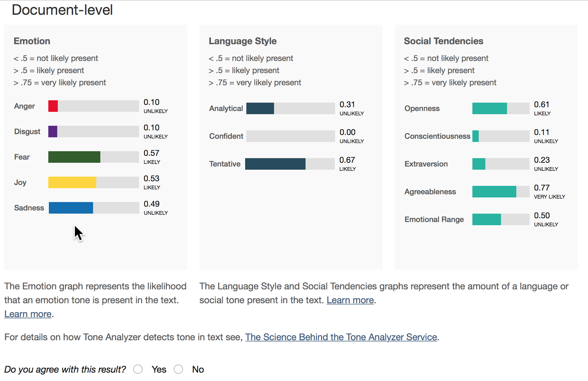Click the Social Tendencies heading

click(x=444, y=41)
